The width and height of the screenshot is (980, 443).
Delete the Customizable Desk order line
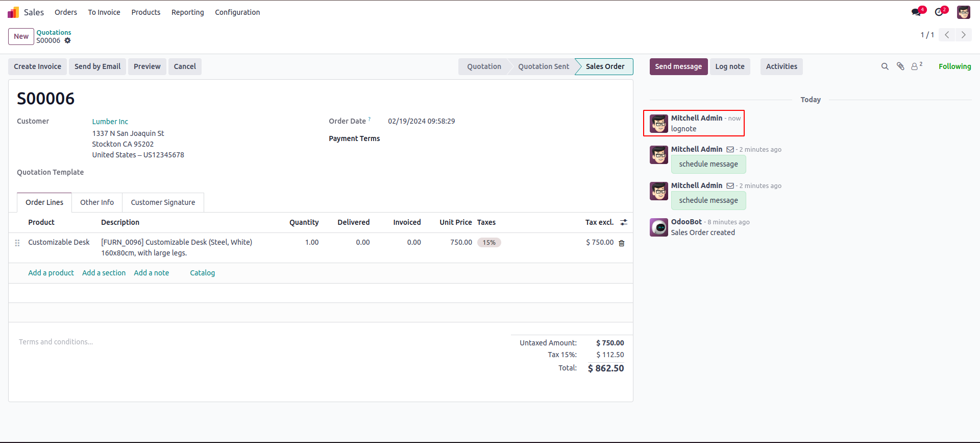622,243
